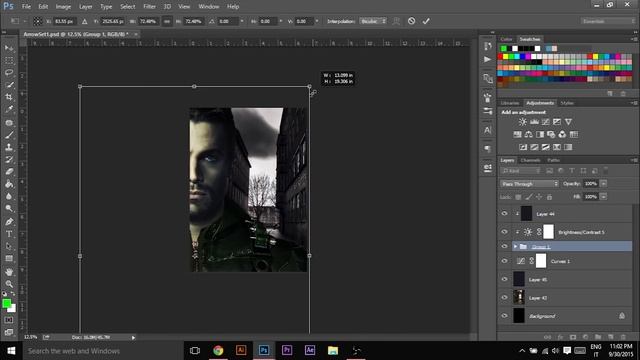The image size is (640, 360).
Task: Open the Layers panel flyout menu
Action: [634, 160]
